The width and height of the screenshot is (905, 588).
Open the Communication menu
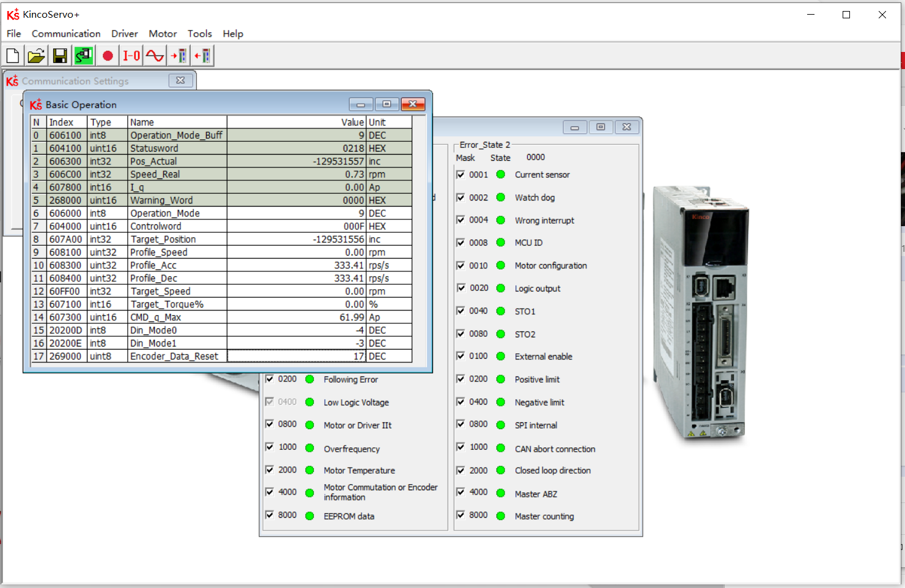click(66, 34)
